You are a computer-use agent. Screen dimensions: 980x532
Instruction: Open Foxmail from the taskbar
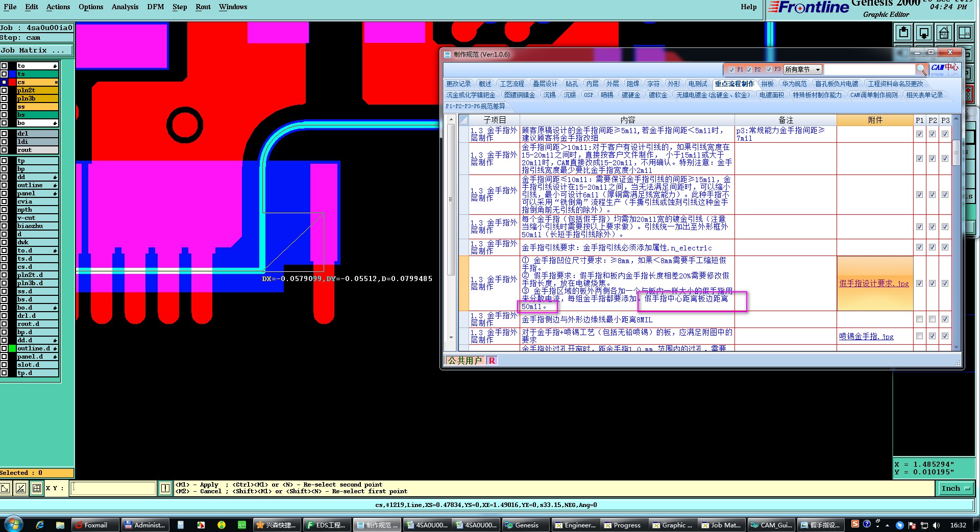click(95, 525)
